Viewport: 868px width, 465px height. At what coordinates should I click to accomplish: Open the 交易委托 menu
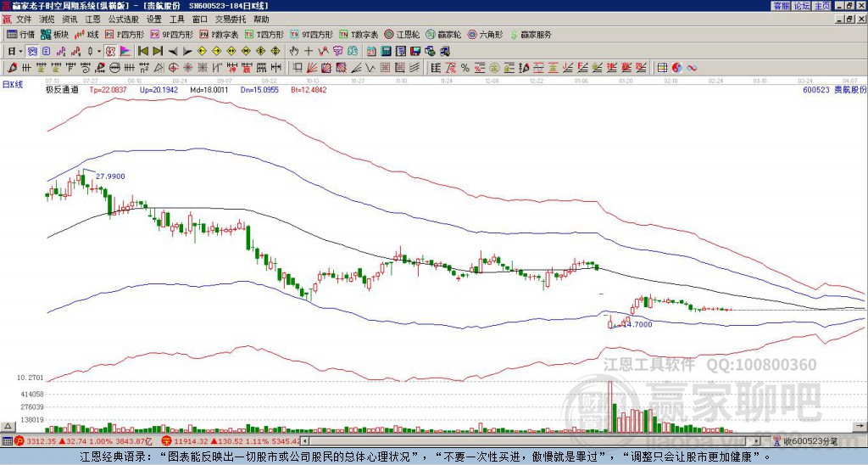tap(231, 19)
